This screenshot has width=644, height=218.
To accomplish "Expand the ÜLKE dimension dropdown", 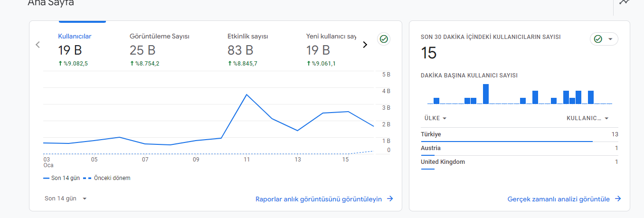I will 435,118.
